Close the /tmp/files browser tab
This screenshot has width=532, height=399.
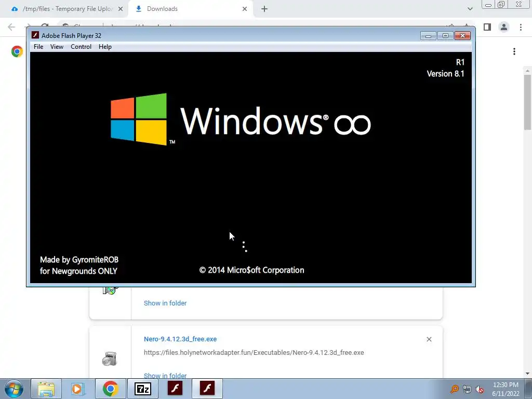(121, 9)
